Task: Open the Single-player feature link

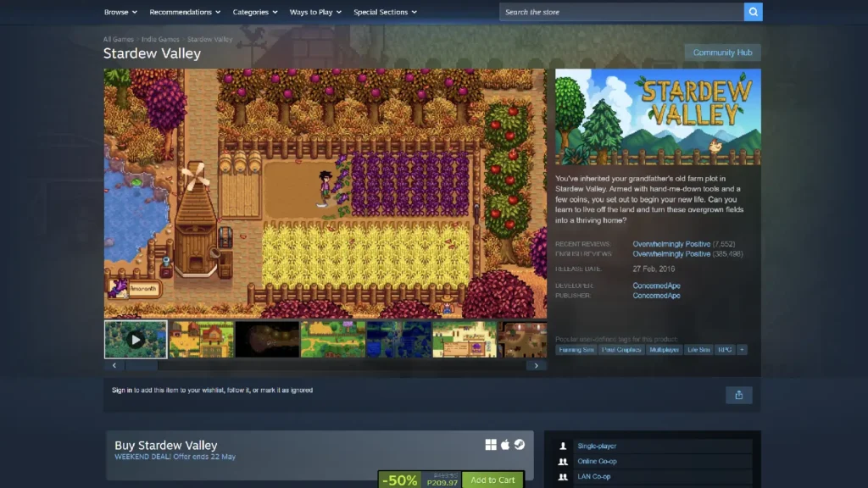Action: point(597,446)
